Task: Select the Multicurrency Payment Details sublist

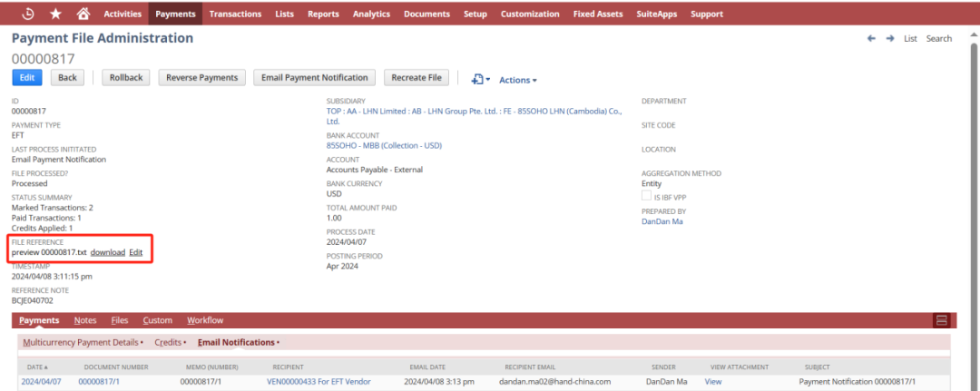Action: [83, 342]
